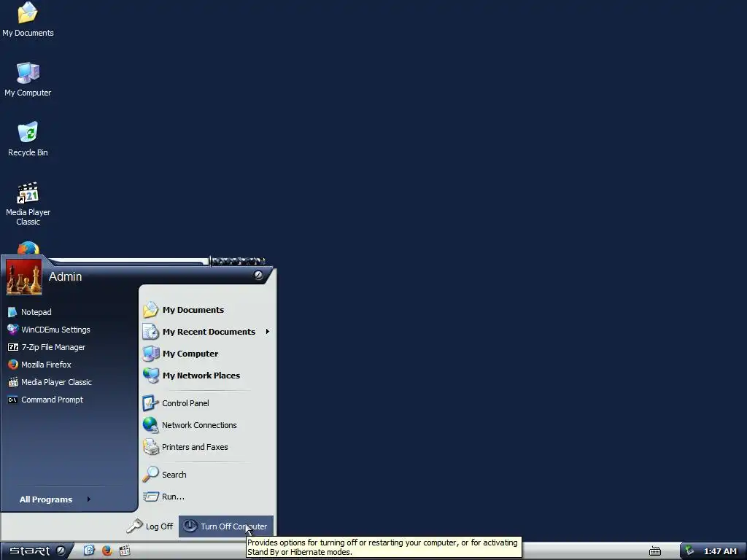Image resolution: width=747 pixels, height=560 pixels.
Task: Select My Computer desktop icon
Action: coord(28,79)
